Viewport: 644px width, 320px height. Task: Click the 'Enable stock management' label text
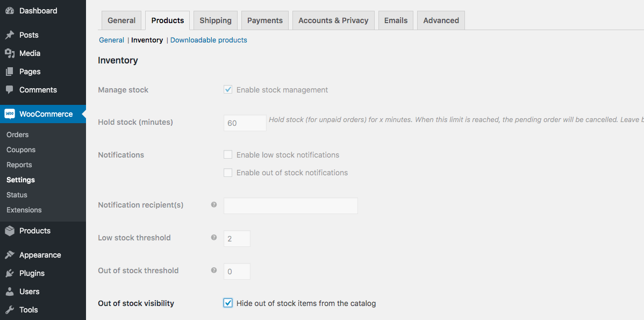point(282,90)
